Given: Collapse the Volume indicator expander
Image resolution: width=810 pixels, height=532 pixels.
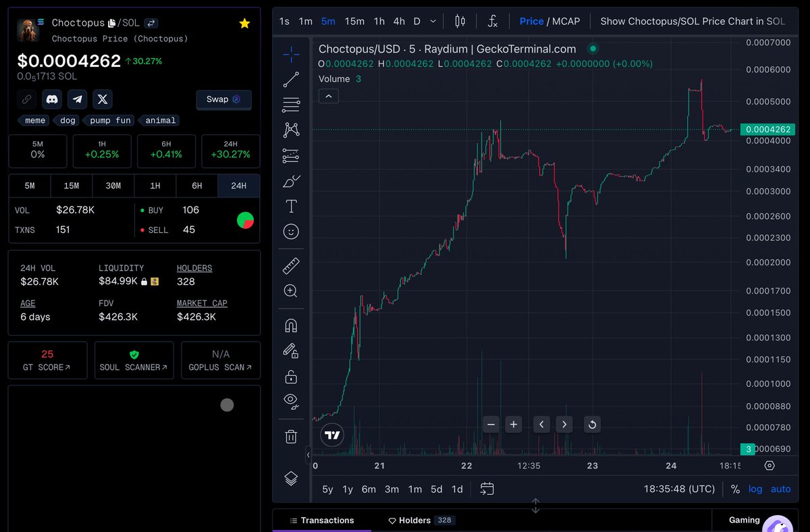Looking at the screenshot, I should 328,96.
